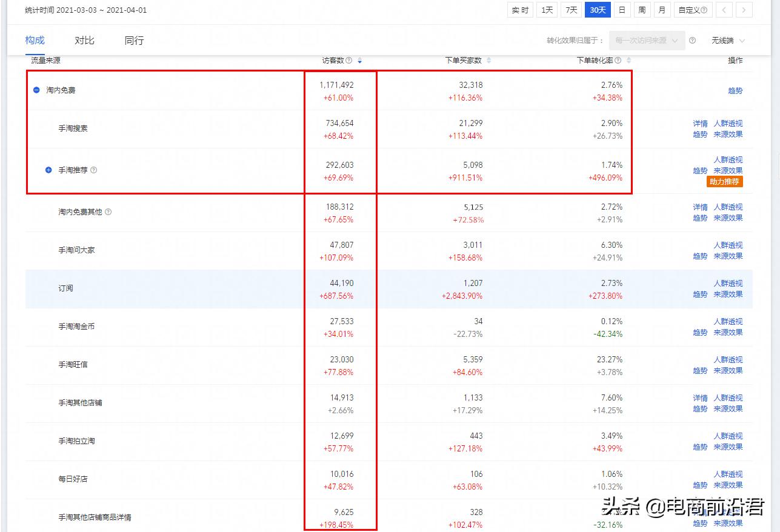Open the 每一次访问来源 attribution dropdown

tap(645, 41)
